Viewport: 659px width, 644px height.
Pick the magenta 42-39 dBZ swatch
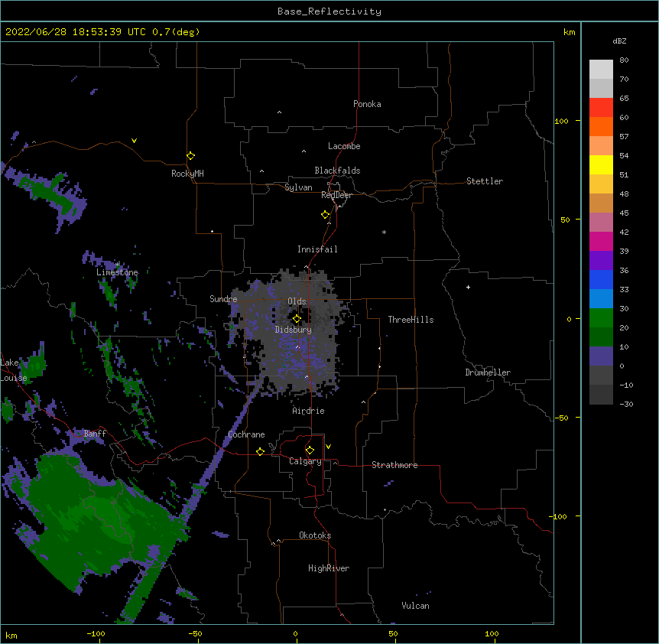tap(601, 241)
